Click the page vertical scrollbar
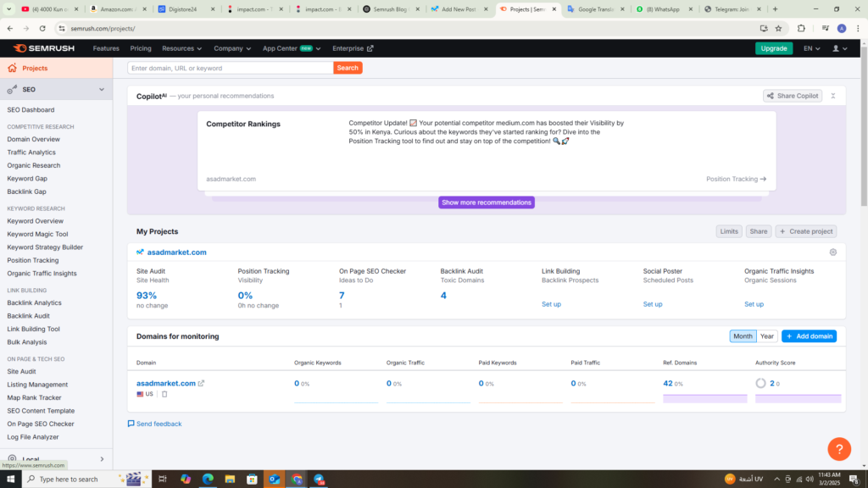This screenshot has height=488, width=868. tap(864, 127)
